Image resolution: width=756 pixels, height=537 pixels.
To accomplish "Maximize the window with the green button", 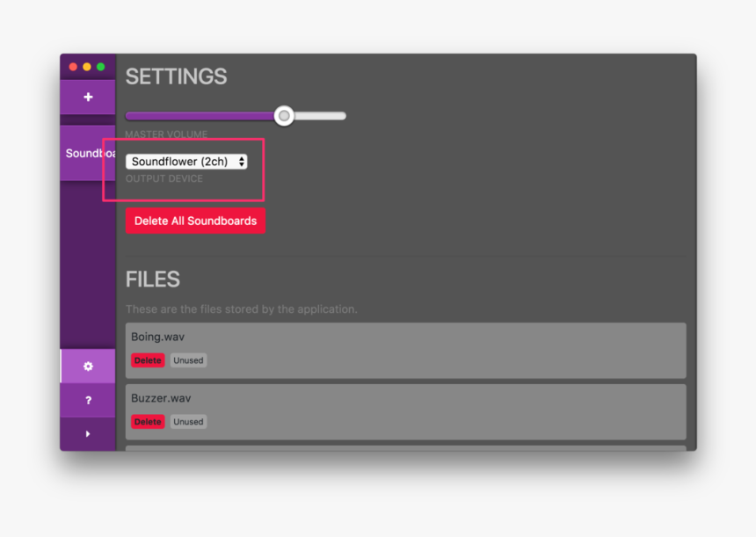I will pos(101,67).
